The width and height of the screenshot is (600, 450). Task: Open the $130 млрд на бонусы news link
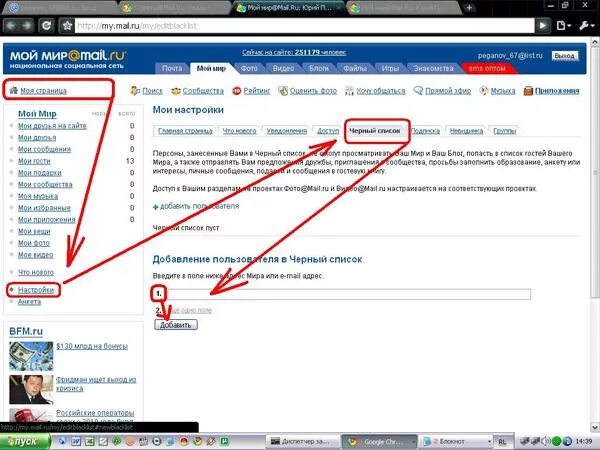92,346
